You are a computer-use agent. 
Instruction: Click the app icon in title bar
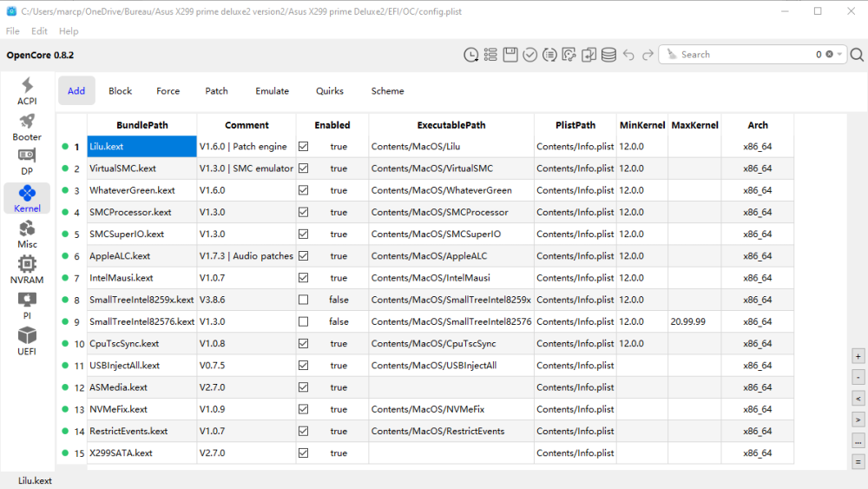point(11,11)
